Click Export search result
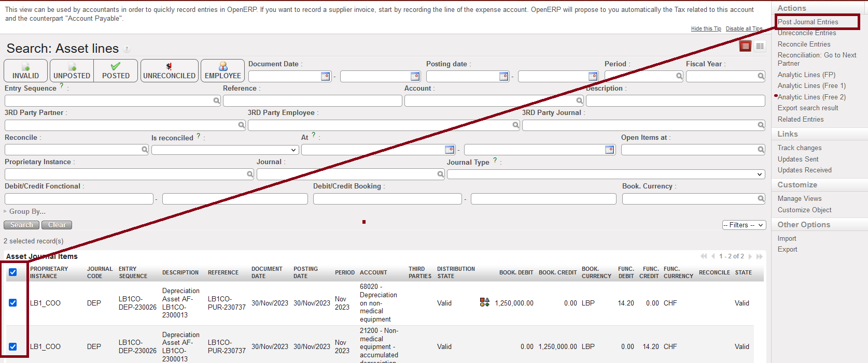This screenshot has height=363, width=868. (x=808, y=108)
